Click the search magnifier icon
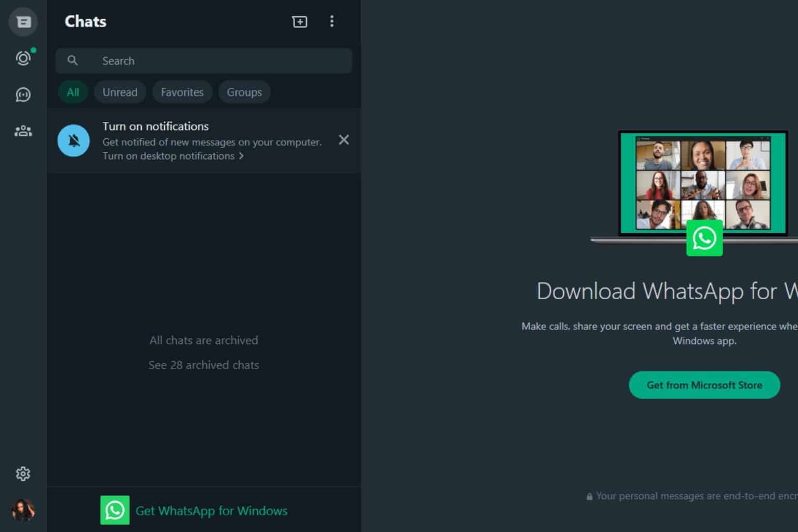Viewport: 798px width, 532px height. 73,61
